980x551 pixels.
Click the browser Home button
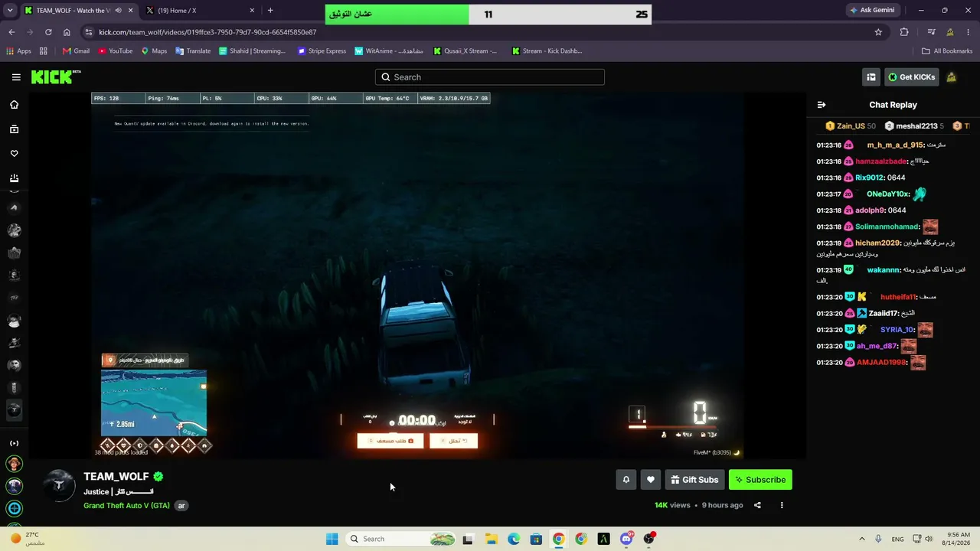coord(67,32)
